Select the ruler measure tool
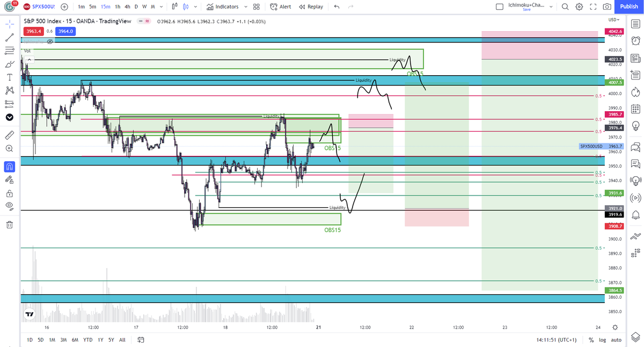 click(x=9, y=134)
